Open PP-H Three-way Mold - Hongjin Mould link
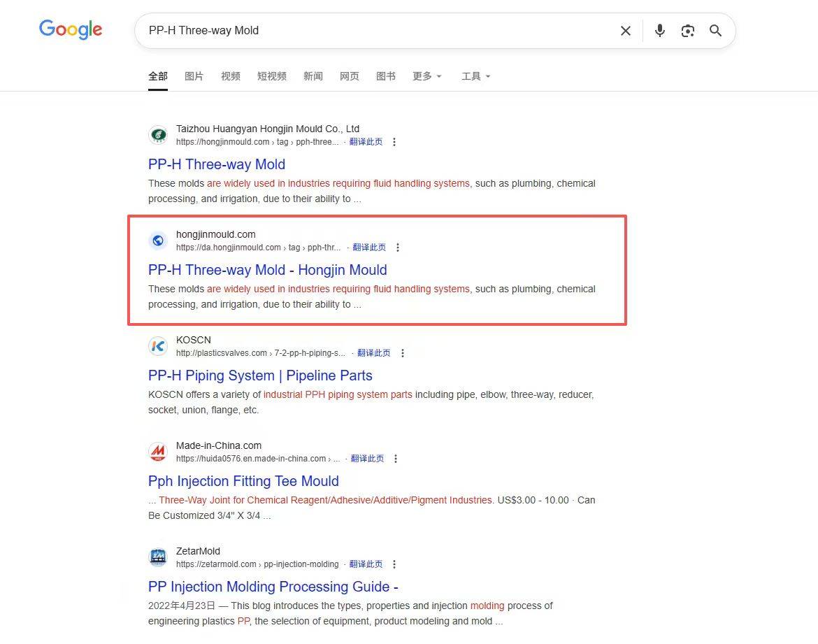 click(267, 270)
